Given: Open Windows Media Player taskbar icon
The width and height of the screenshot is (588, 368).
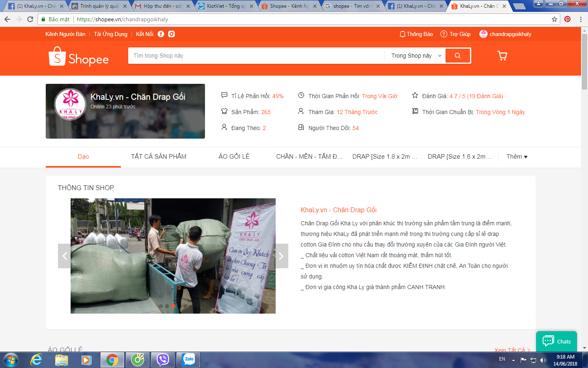Looking at the screenshot, I should tap(86, 360).
